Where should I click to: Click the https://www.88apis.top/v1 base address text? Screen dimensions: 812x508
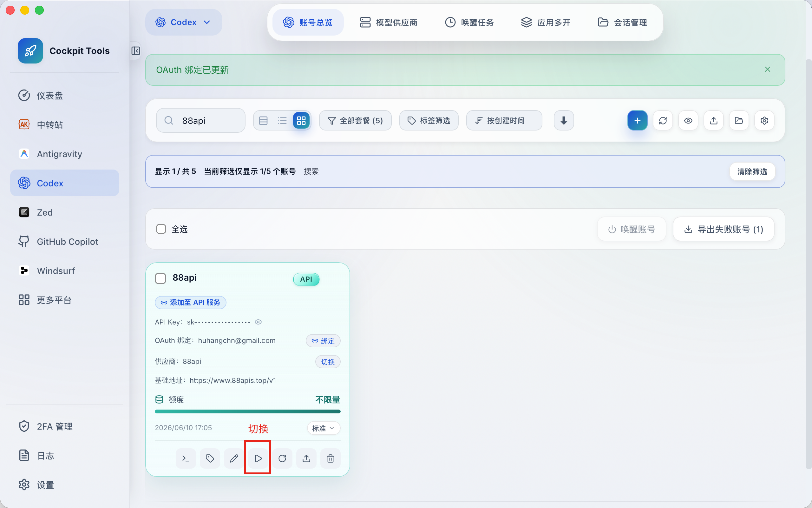click(x=233, y=380)
